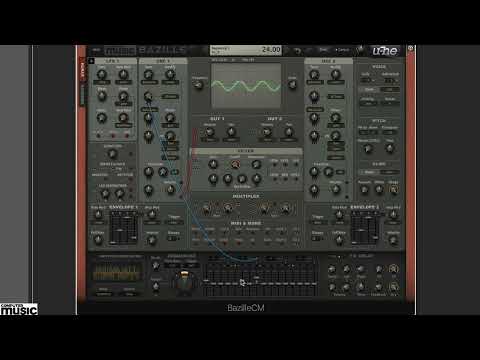
Task: Click the top-left filter output socket
Action: [274, 165]
